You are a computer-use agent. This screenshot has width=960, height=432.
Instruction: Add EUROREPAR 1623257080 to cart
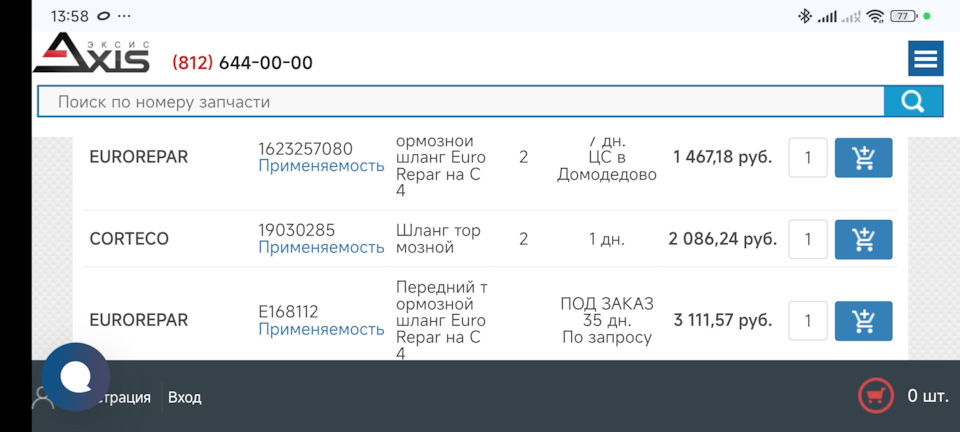(863, 158)
